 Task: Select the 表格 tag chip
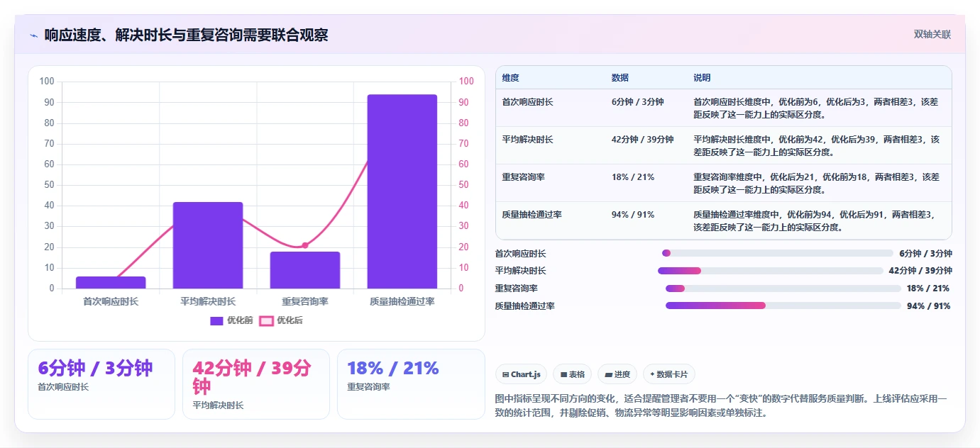click(572, 374)
